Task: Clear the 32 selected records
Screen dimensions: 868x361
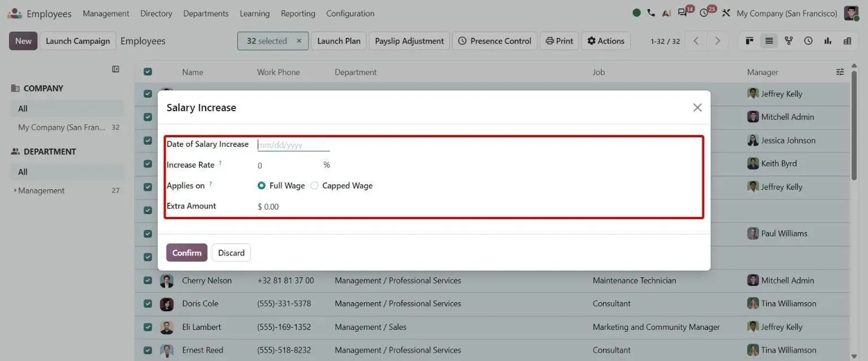Action: point(299,41)
